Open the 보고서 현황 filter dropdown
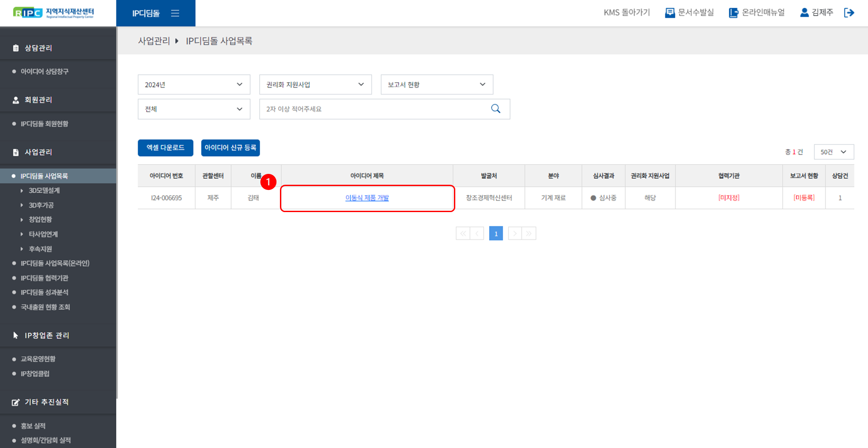 point(437,85)
